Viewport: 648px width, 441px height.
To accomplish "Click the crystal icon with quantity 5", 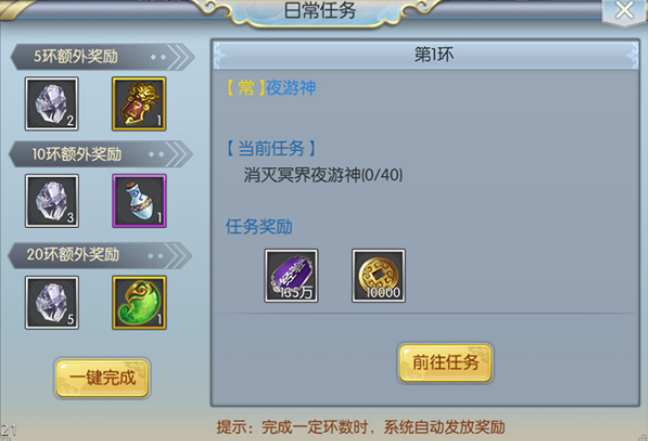I will [52, 303].
